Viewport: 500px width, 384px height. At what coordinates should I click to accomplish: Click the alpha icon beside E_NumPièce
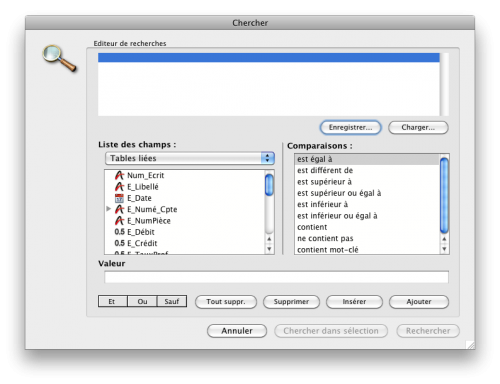tap(119, 221)
